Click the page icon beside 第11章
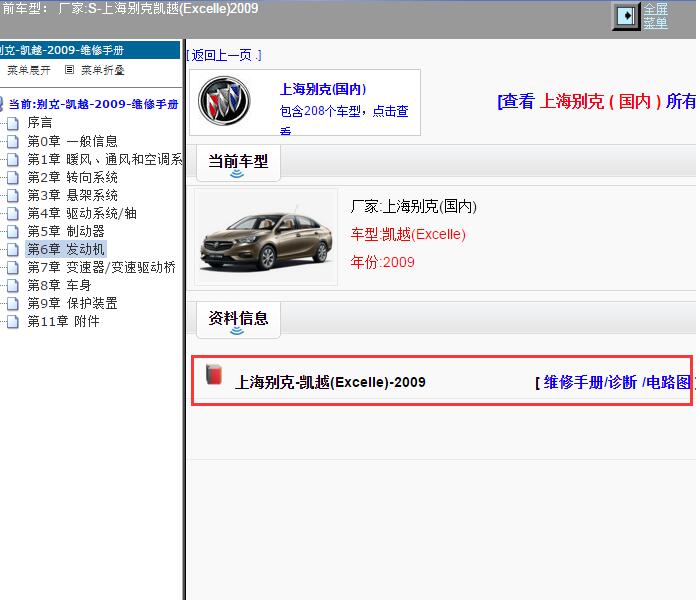The height and width of the screenshot is (600, 696). pyautogui.click(x=13, y=322)
